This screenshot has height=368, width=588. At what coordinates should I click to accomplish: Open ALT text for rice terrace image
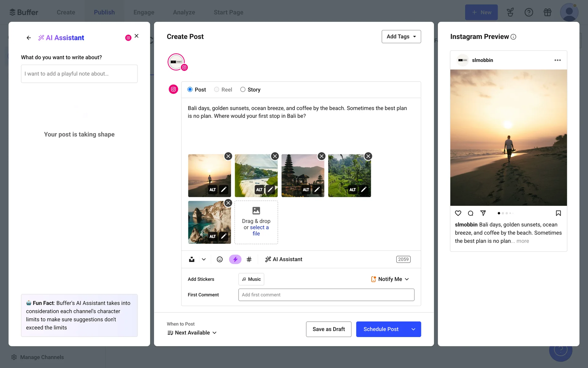[352, 190]
